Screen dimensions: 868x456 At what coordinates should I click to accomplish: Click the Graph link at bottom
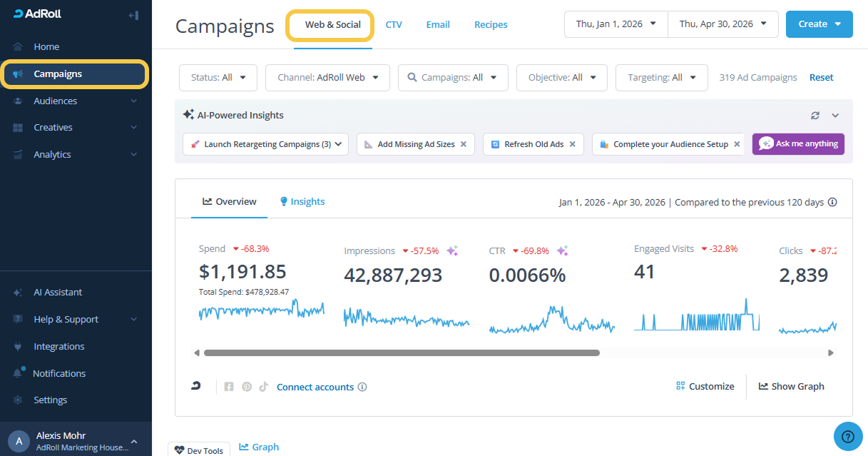pos(259,447)
